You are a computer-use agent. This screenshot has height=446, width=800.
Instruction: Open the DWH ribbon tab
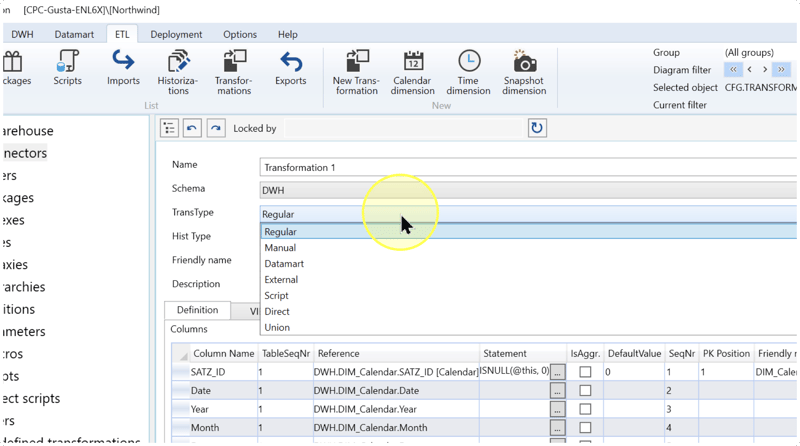coord(22,34)
